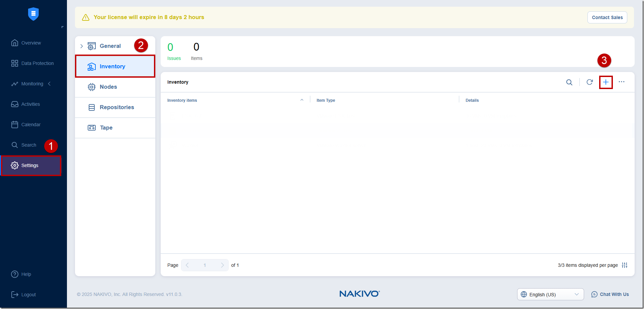
Task: Click the Repositories storage icon
Action: 91,107
